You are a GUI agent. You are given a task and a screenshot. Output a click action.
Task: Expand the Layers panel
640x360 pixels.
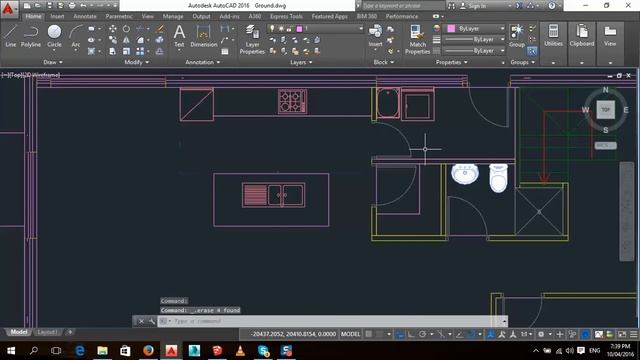pyautogui.click(x=301, y=62)
